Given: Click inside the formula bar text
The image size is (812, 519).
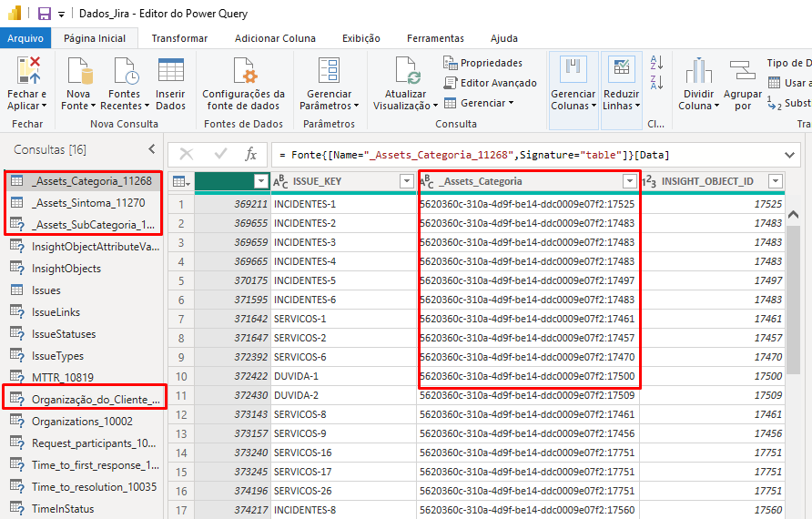Looking at the screenshot, I should 474,155.
